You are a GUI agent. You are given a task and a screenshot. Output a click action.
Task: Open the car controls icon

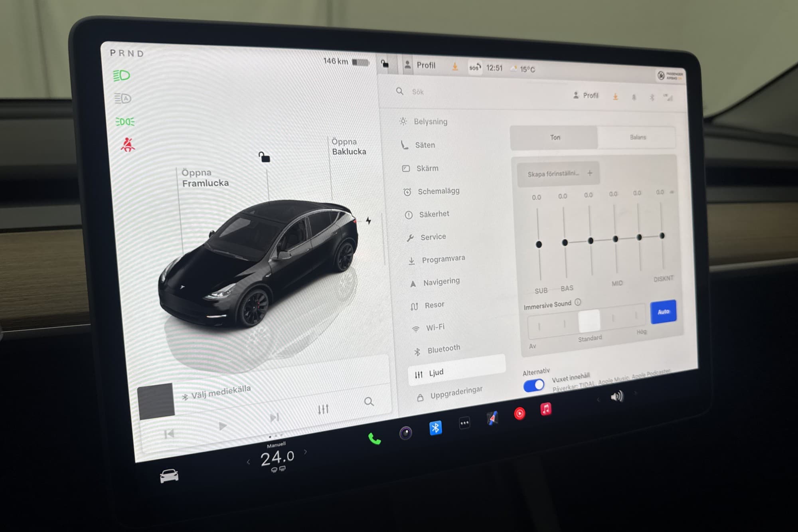(x=169, y=475)
